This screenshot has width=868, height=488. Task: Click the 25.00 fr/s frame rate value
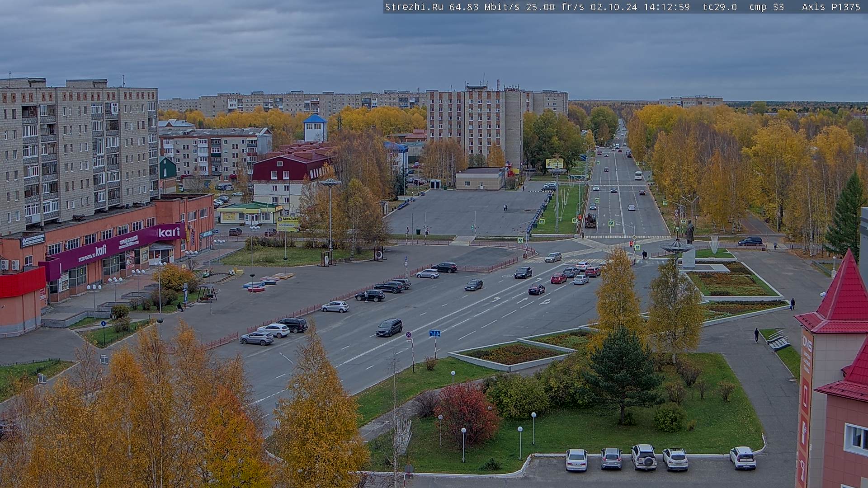(x=555, y=7)
